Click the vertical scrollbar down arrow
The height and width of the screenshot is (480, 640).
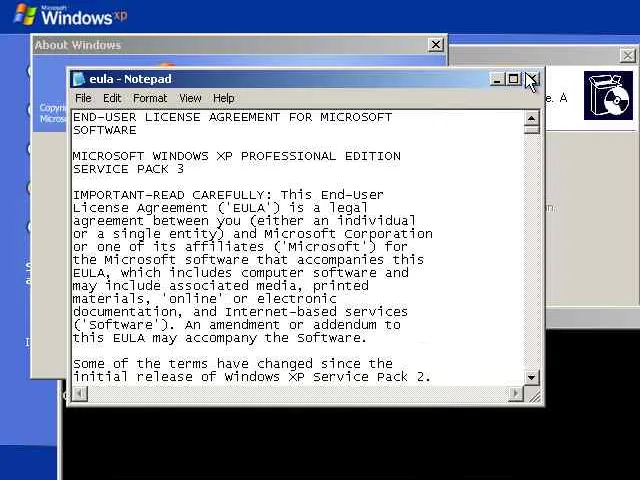(x=531, y=378)
